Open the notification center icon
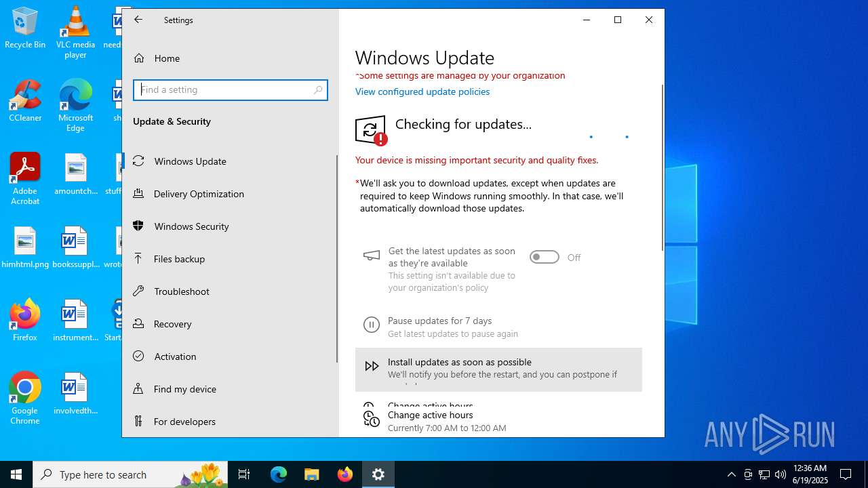Viewport: 868px width, 488px height. 846,474
